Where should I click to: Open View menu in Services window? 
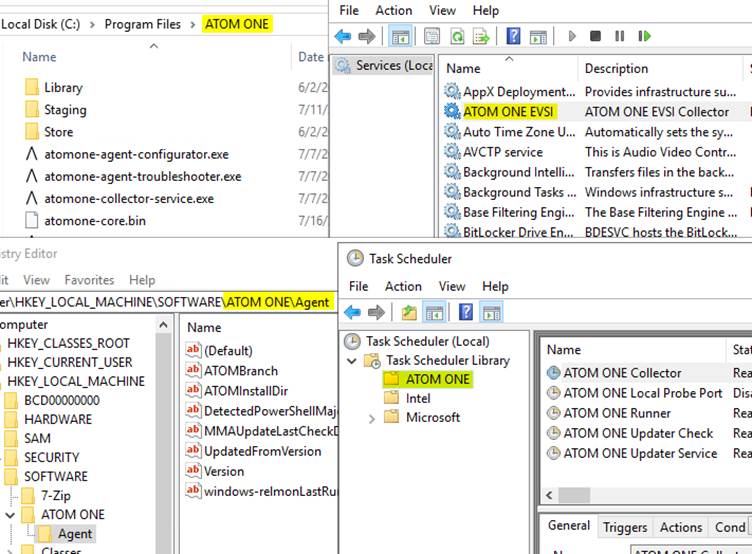(x=442, y=10)
